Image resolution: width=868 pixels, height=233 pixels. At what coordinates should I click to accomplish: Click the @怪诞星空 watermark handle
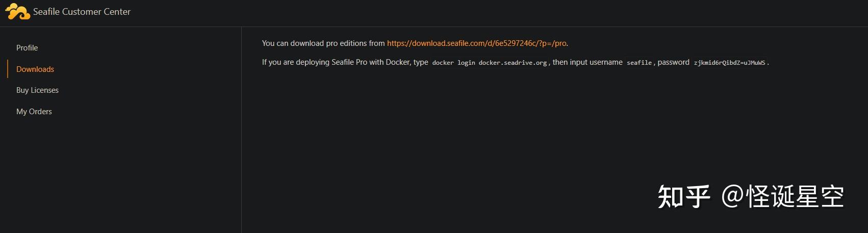[x=782, y=197]
